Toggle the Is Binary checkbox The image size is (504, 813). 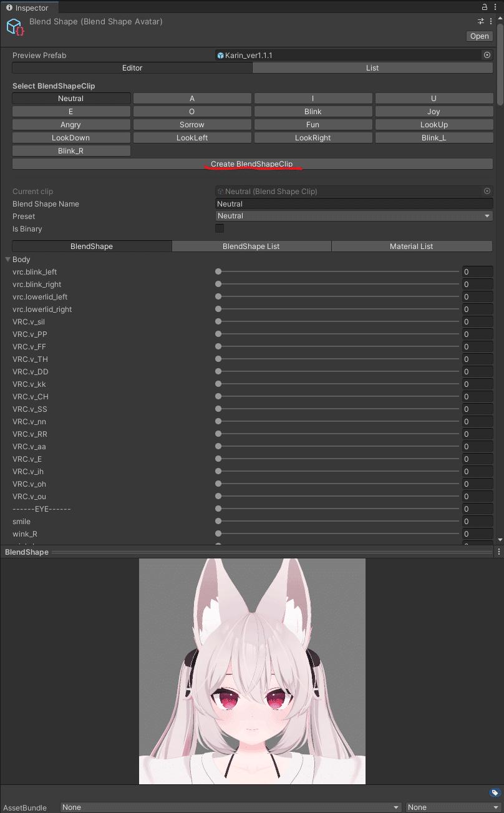click(220, 228)
